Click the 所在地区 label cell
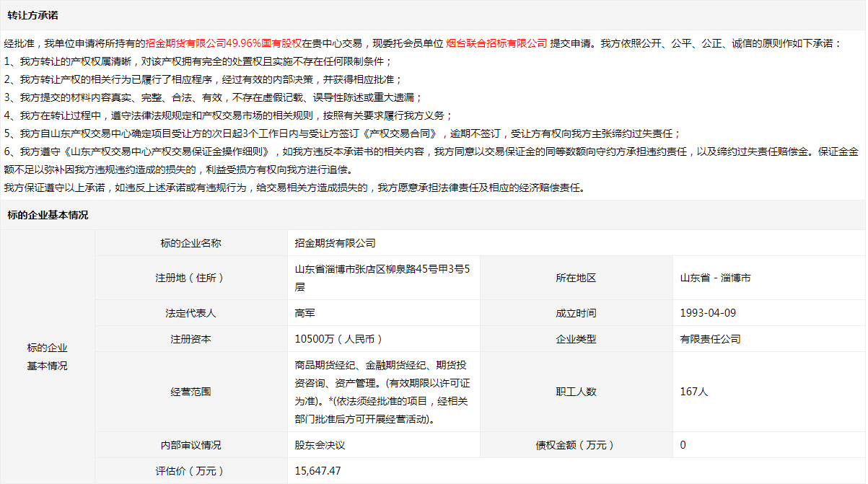Image resolution: width=868 pixels, height=484 pixels. coord(577,278)
